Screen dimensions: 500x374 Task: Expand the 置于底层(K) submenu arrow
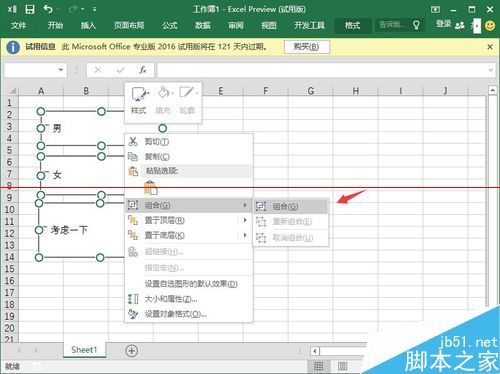point(245,235)
